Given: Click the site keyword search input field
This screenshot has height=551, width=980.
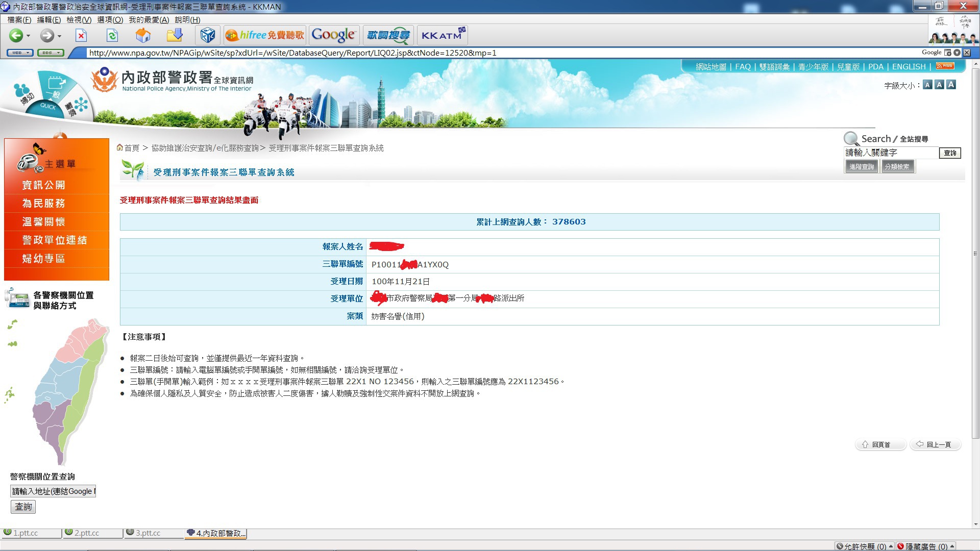Looking at the screenshot, I should [x=891, y=153].
